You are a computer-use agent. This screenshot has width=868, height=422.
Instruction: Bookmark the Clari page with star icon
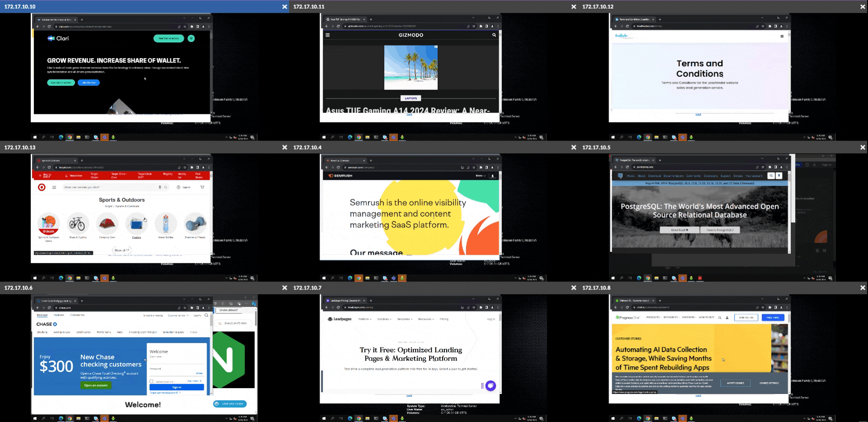(x=186, y=27)
